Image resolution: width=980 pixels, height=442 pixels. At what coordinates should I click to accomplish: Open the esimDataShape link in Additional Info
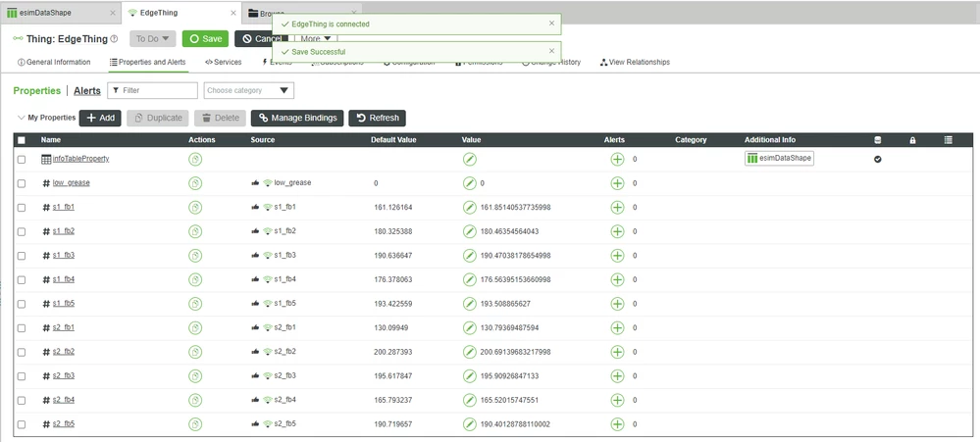[779, 159]
